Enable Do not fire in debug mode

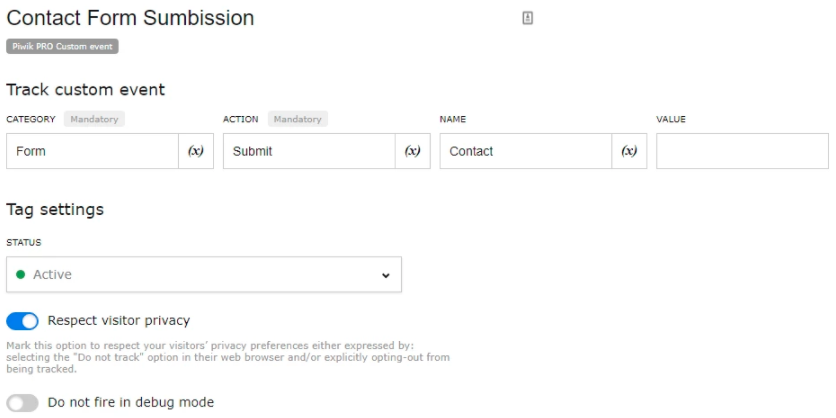(22, 403)
